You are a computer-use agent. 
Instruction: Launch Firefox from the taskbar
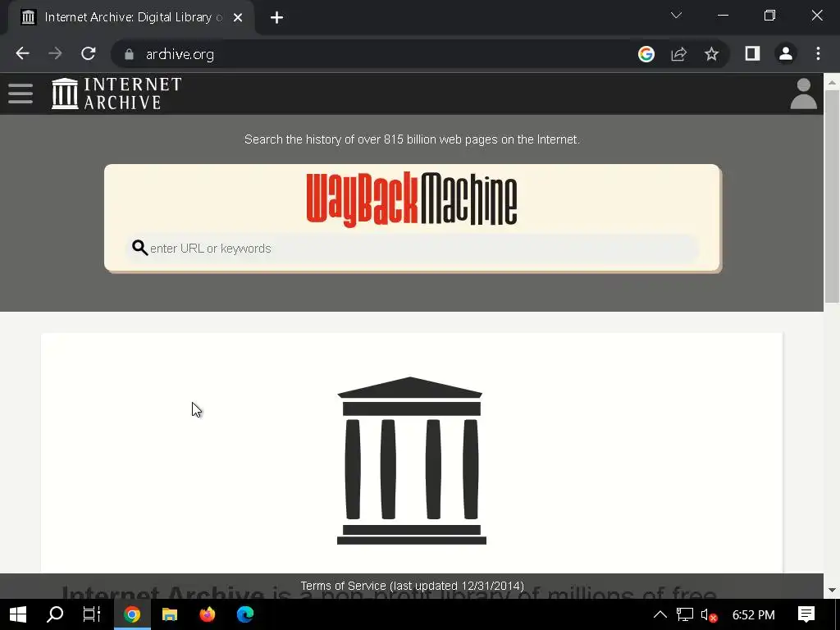tap(208, 614)
